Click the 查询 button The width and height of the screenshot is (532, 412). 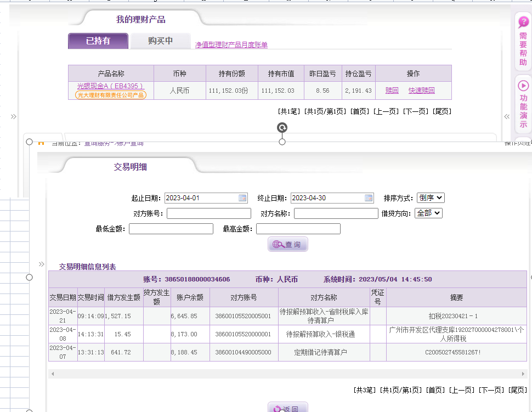[x=288, y=244]
